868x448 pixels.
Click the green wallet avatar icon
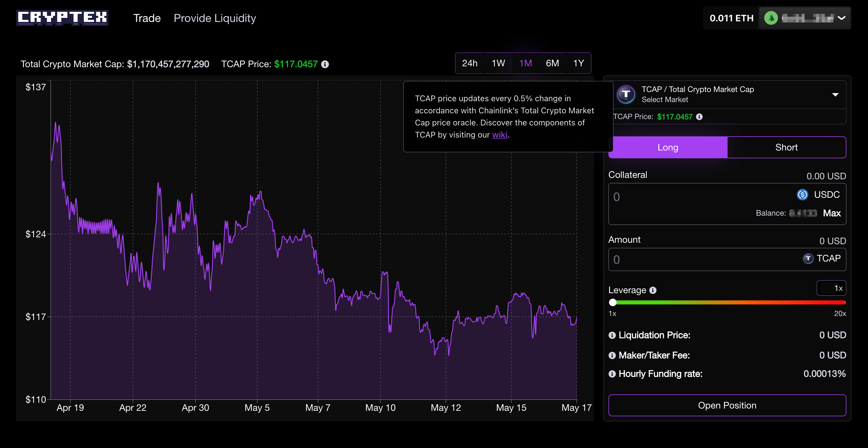pyautogui.click(x=771, y=18)
